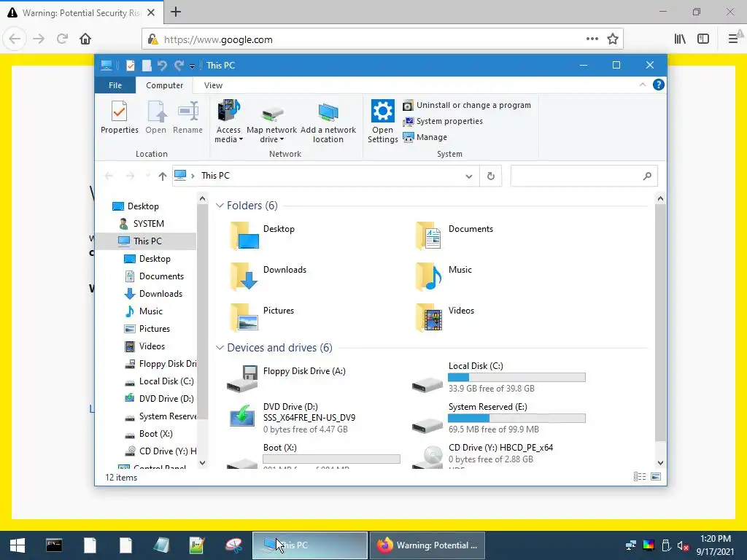Open Firefox page actions ellipsis menu
Screen dimensions: 747x560
pos(592,39)
